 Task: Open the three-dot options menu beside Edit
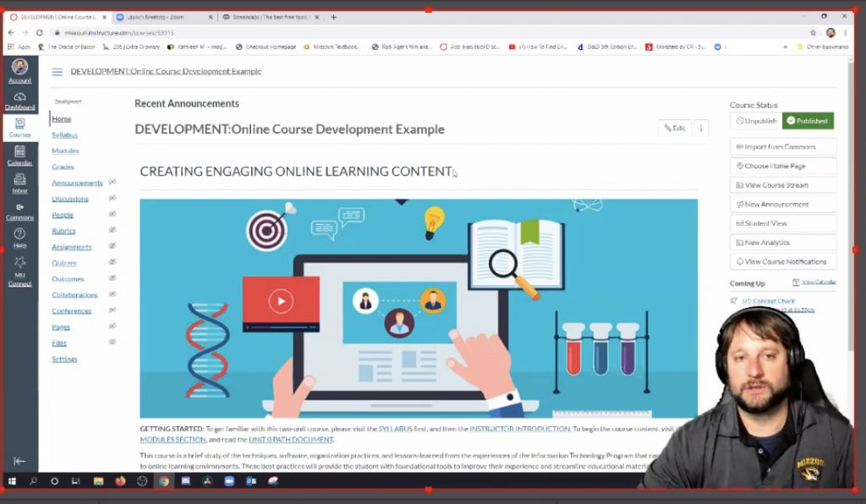click(x=700, y=128)
